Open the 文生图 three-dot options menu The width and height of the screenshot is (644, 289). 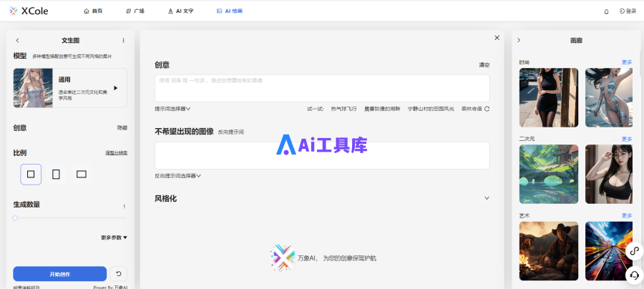click(x=123, y=40)
